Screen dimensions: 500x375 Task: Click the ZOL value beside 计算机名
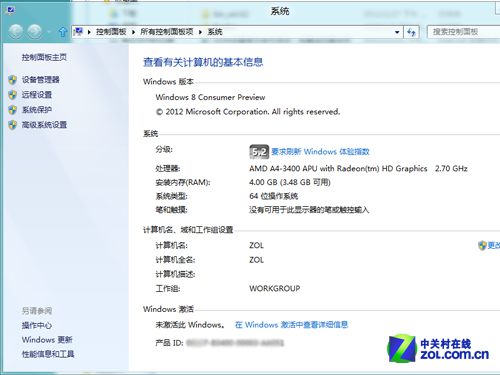pyautogui.click(x=257, y=246)
